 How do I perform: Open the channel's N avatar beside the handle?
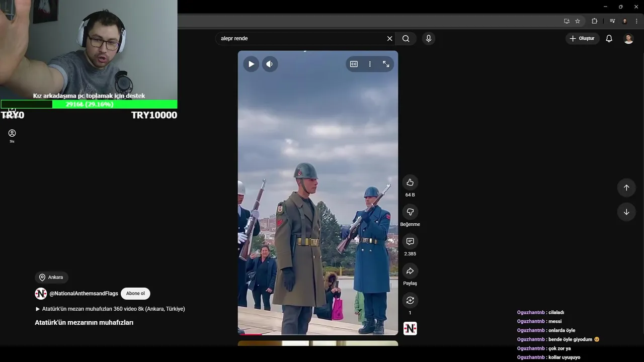click(41, 294)
